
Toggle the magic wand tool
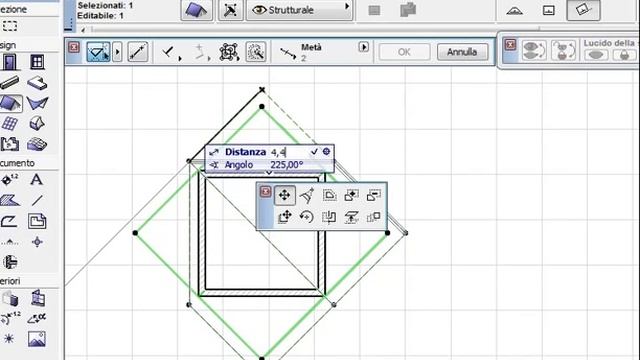click(256, 52)
